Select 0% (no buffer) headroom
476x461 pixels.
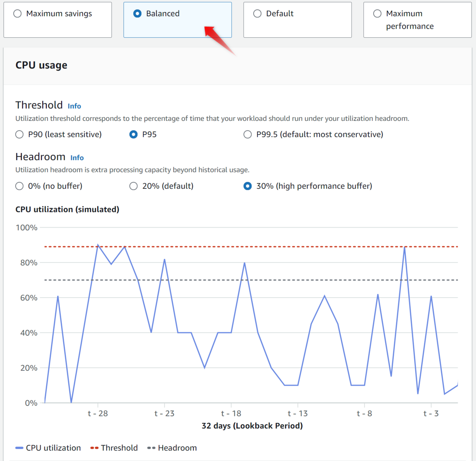point(49,186)
